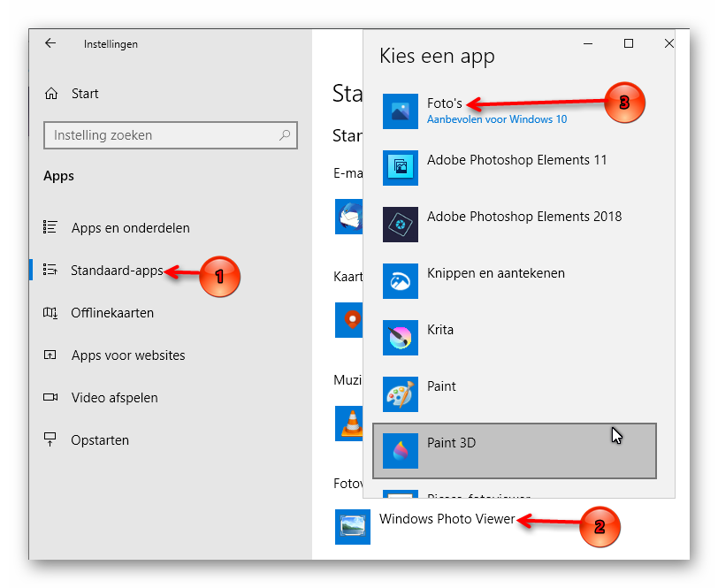Choose the Paint 3D icon
The height and width of the screenshot is (588, 718).
click(400, 451)
